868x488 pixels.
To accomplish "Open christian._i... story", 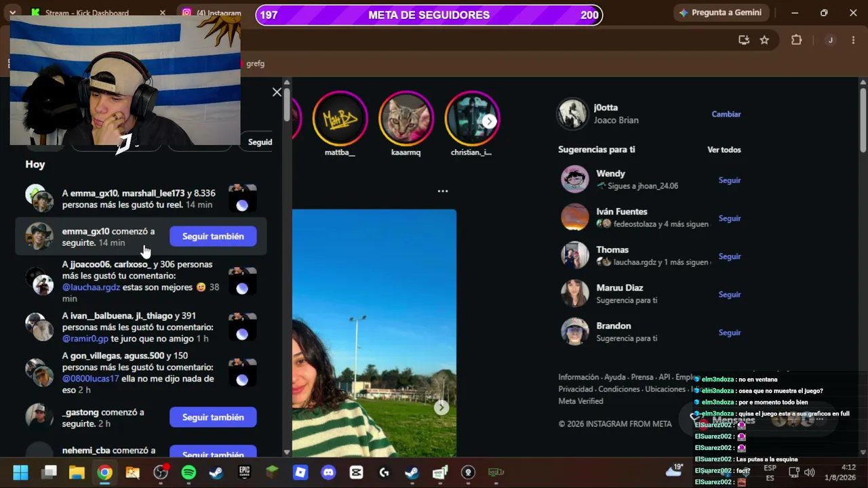I will click(472, 119).
